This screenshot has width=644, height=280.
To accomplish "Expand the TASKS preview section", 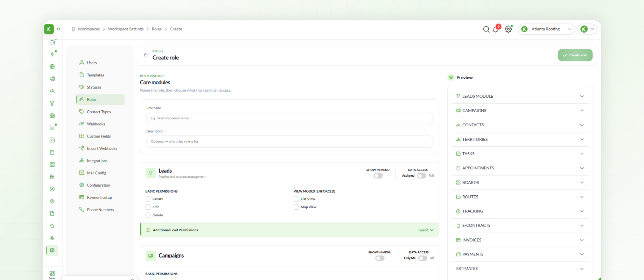I will (x=520, y=154).
